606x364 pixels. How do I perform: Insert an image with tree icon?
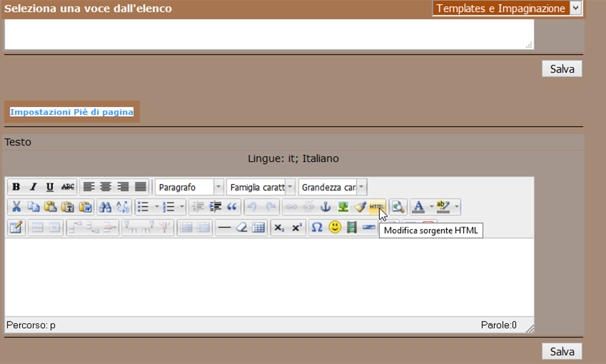tap(343, 207)
